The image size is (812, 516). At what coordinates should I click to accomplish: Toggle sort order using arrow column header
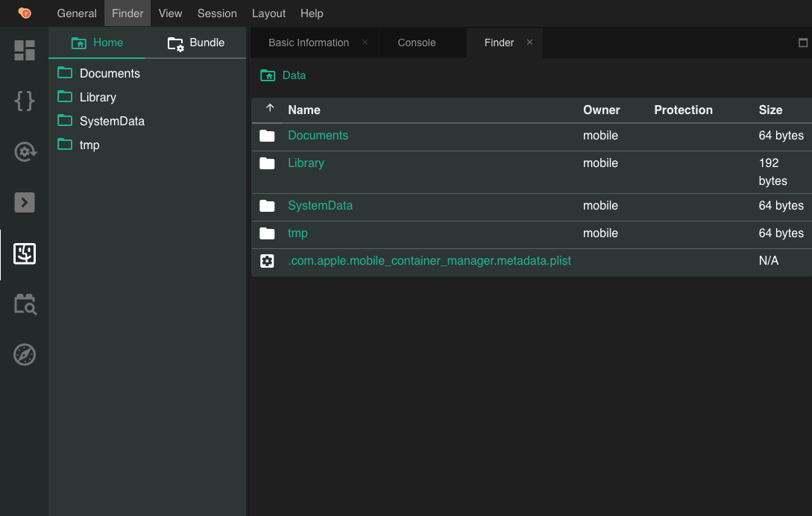point(270,109)
